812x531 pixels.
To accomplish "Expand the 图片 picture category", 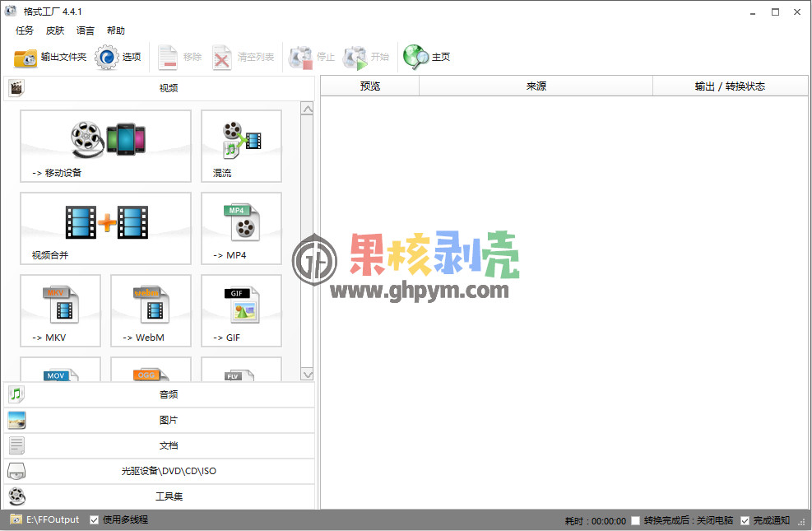I will pos(159,420).
